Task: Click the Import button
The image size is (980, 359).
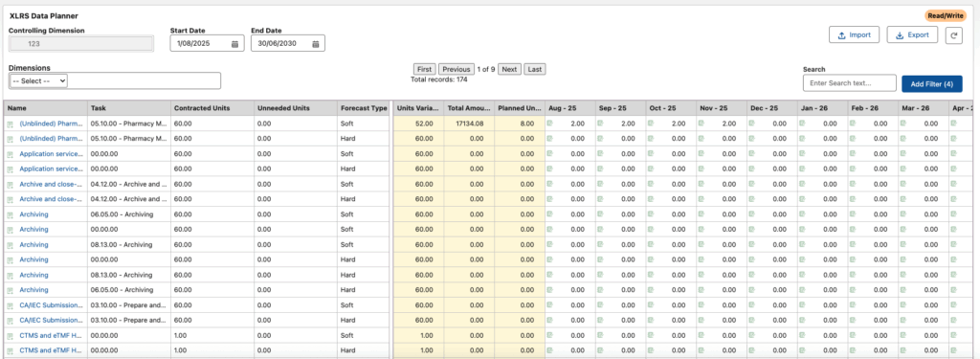Action: (x=855, y=35)
